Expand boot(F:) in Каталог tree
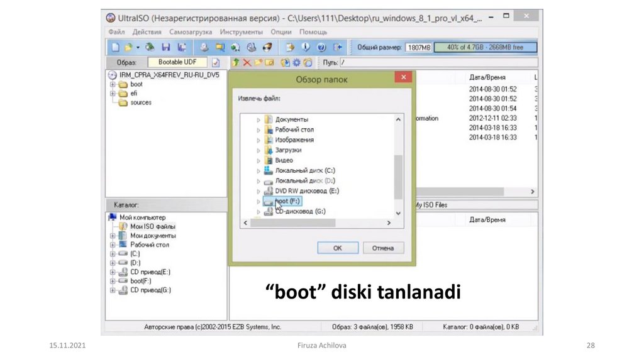The image size is (644, 362). [x=113, y=281]
